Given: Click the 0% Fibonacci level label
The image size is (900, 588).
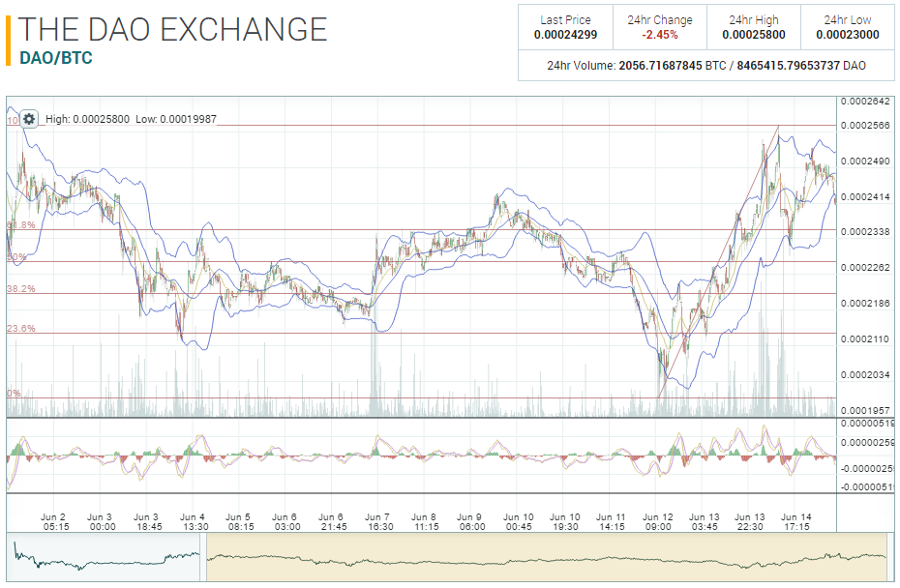Looking at the screenshot, I should [x=15, y=394].
